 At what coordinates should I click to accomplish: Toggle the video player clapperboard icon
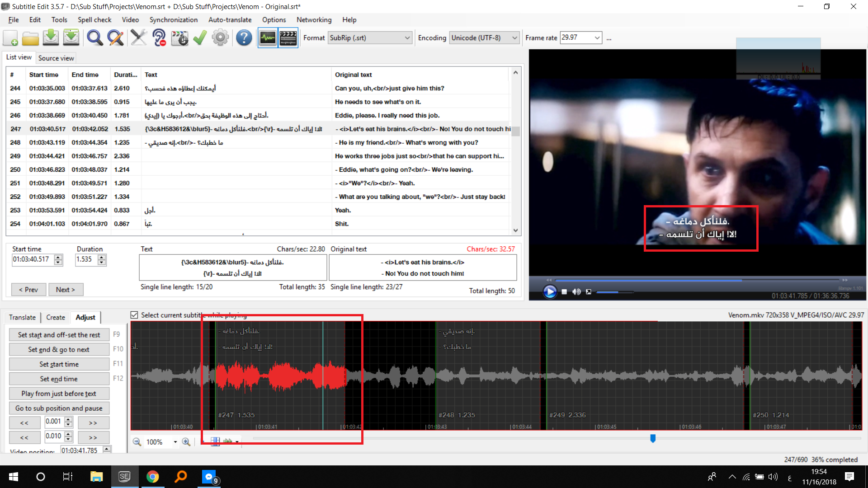coord(288,38)
